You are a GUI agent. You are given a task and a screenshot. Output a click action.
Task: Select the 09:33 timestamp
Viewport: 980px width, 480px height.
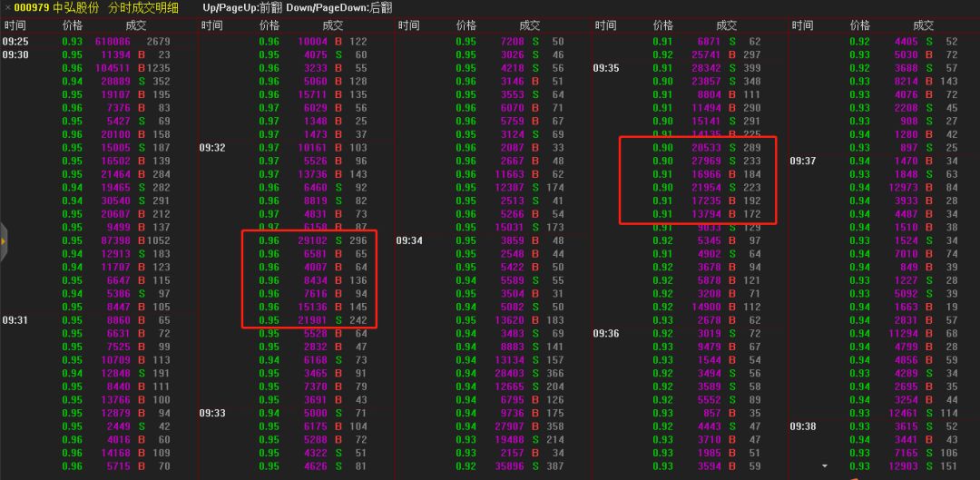211,413
